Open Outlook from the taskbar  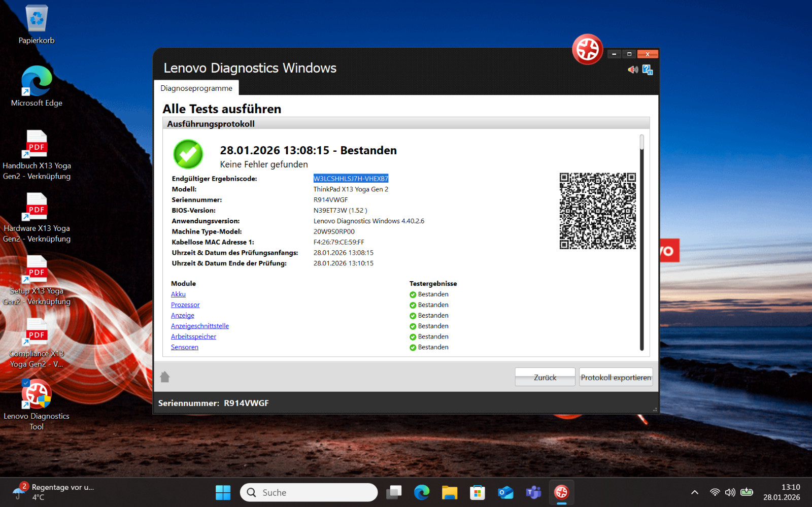click(x=505, y=492)
